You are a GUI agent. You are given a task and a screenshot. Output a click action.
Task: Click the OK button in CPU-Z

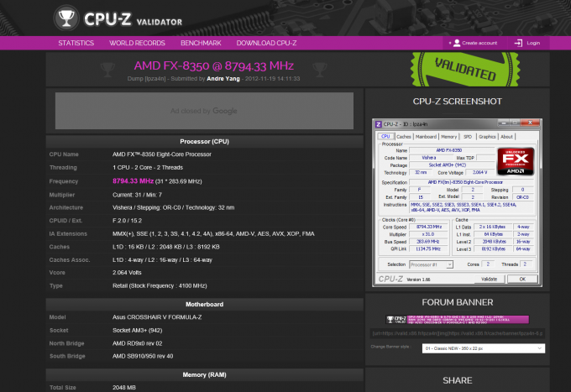point(522,280)
